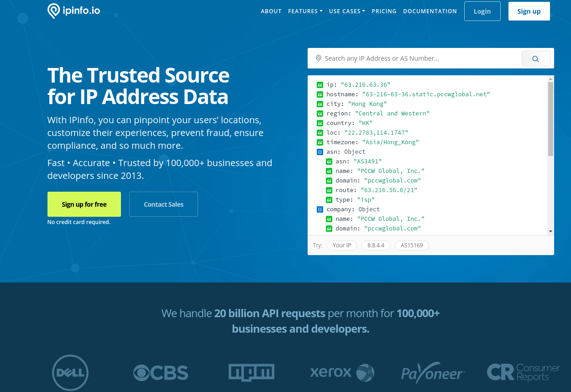Click the ipinfo.io logo icon

tap(54, 10)
